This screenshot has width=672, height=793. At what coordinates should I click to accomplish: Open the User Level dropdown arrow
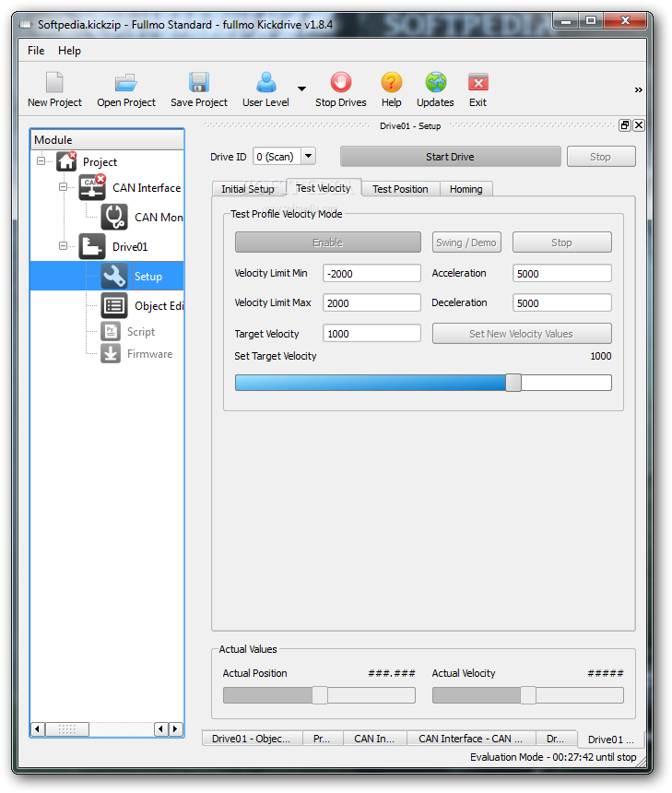point(301,89)
